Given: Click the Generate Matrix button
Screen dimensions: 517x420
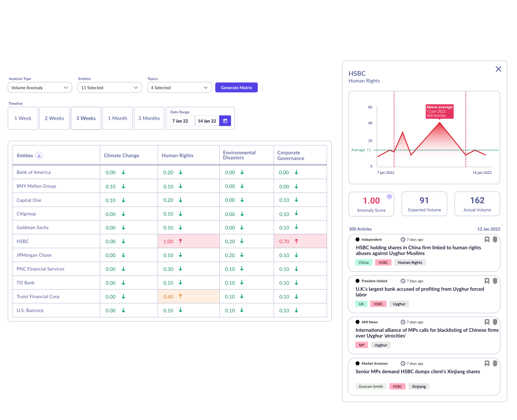Looking at the screenshot, I should 237,87.
